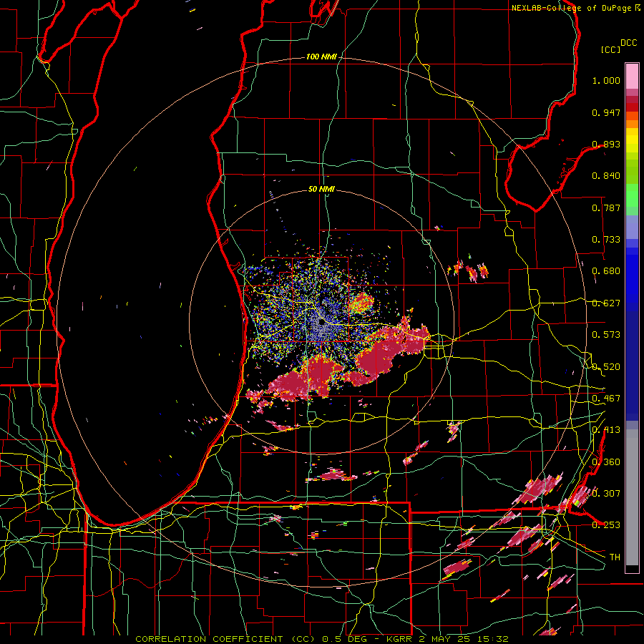Click the bright green segment of color bar
The width and height of the screenshot is (644, 644).
click(x=632, y=195)
